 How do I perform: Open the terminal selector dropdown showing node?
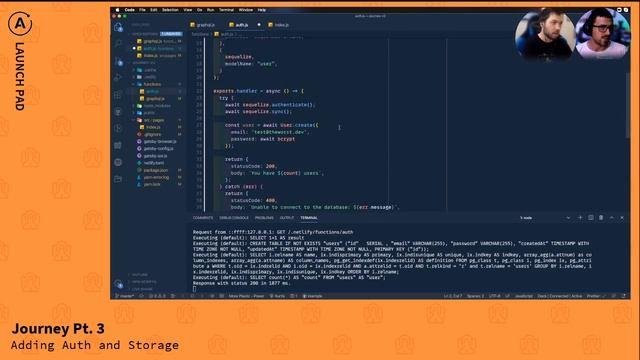(545, 218)
